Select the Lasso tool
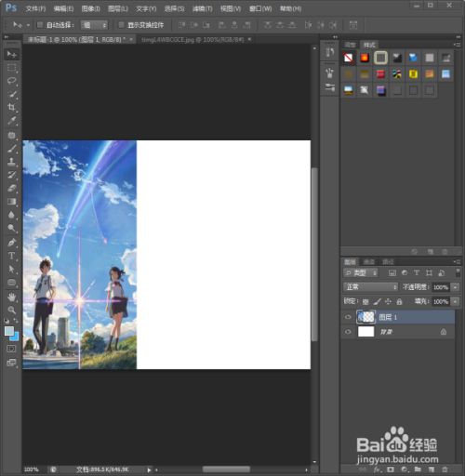 point(11,81)
